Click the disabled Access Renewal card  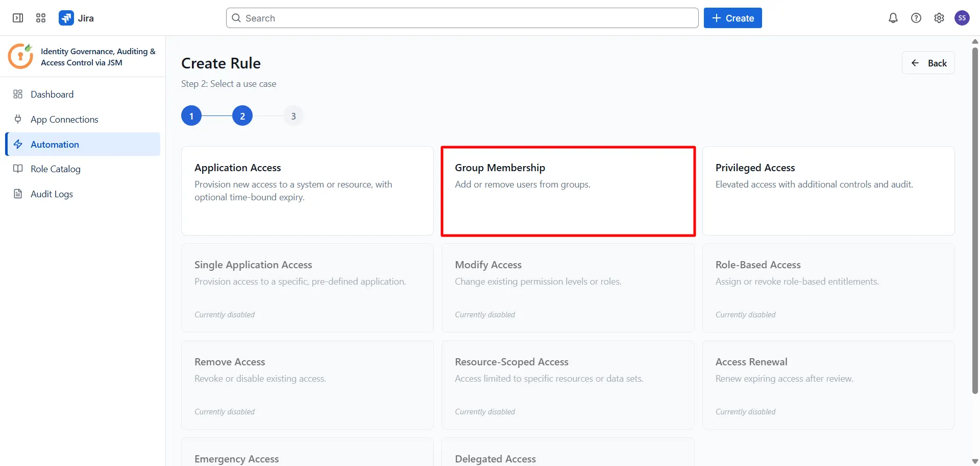[828, 385]
